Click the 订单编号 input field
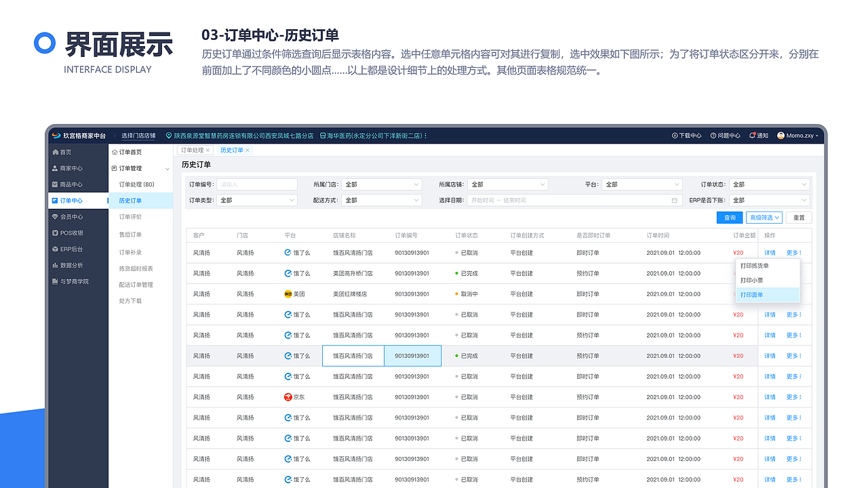 click(257, 184)
